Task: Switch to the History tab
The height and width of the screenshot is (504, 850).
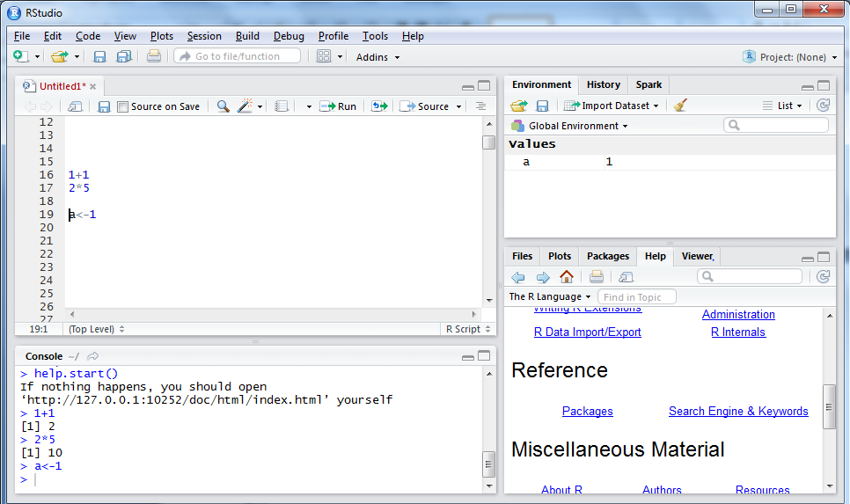Action: [604, 84]
